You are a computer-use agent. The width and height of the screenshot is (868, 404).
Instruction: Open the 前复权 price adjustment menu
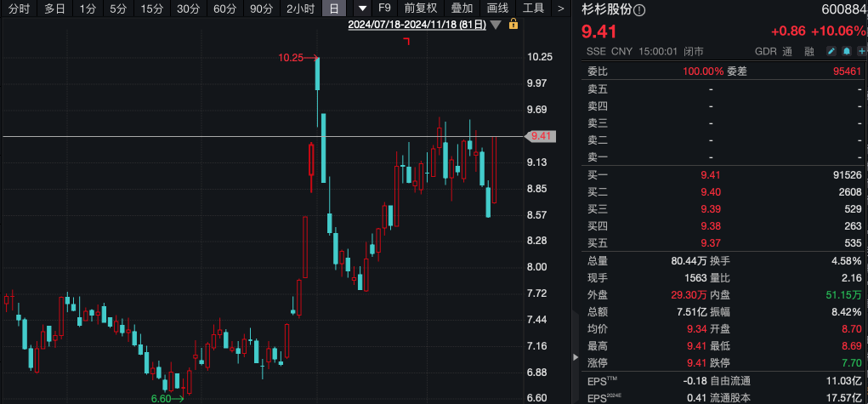[421, 9]
